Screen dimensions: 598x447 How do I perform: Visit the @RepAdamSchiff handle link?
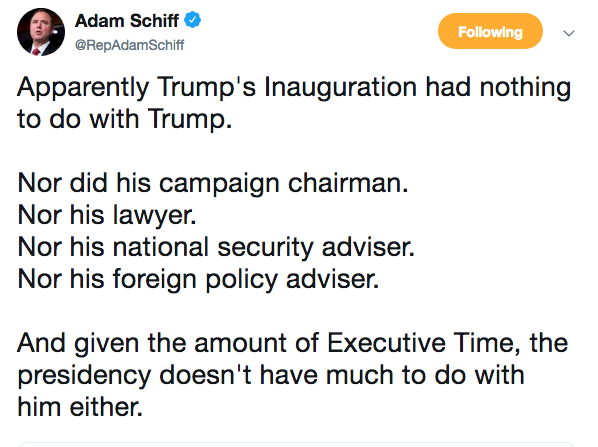coord(129,45)
